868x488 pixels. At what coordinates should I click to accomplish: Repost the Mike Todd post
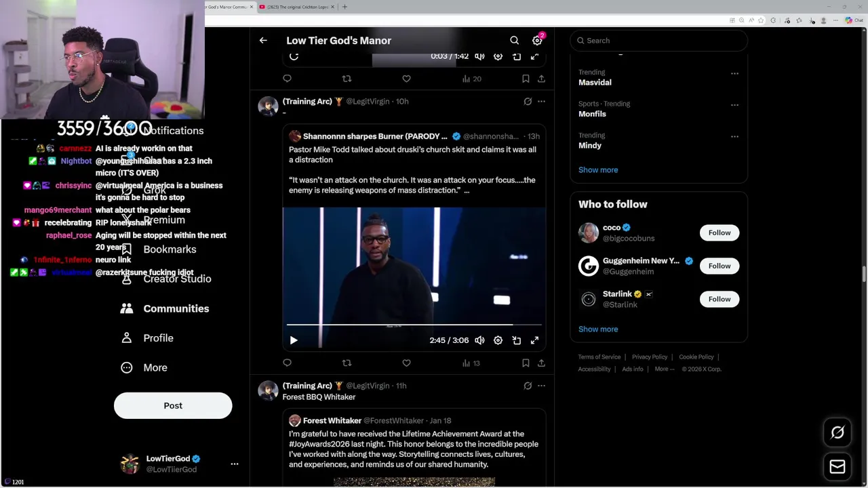pyautogui.click(x=347, y=363)
